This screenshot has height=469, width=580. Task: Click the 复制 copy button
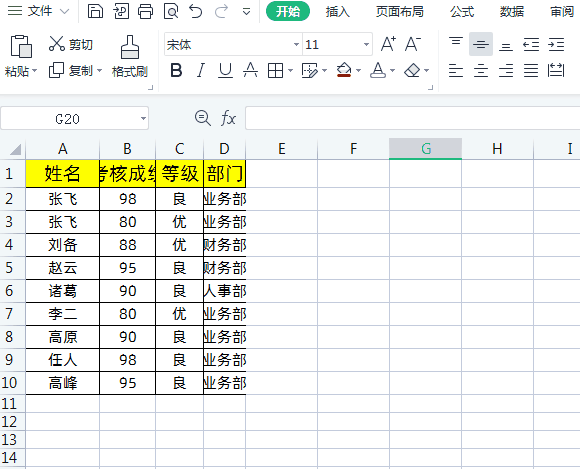tap(71, 70)
